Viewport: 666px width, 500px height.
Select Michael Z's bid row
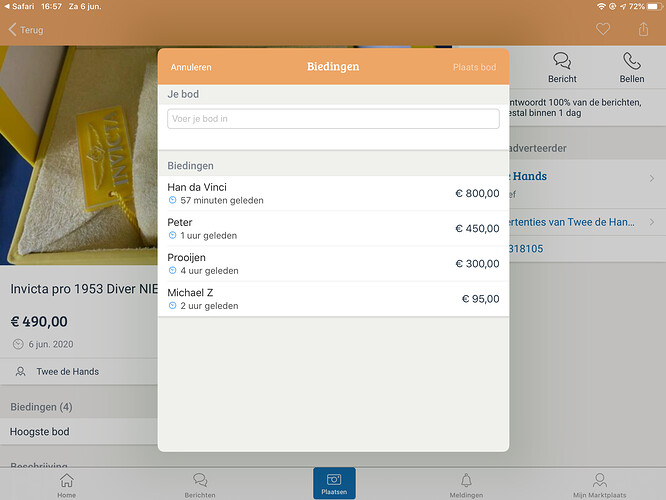(x=333, y=299)
